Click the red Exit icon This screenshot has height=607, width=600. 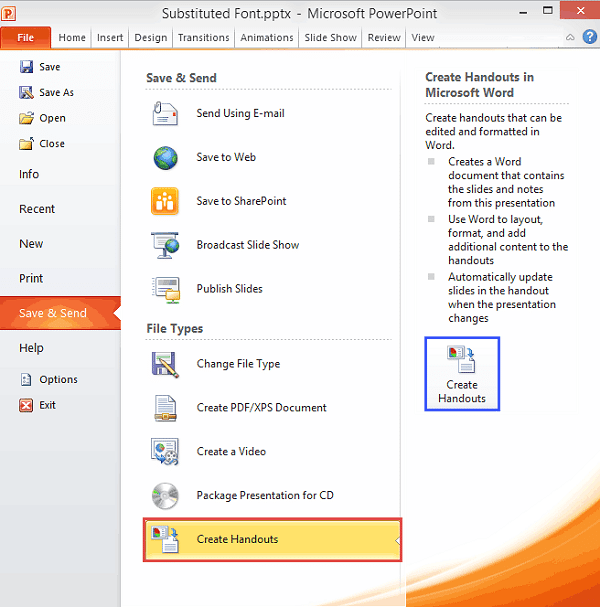click(x=26, y=405)
